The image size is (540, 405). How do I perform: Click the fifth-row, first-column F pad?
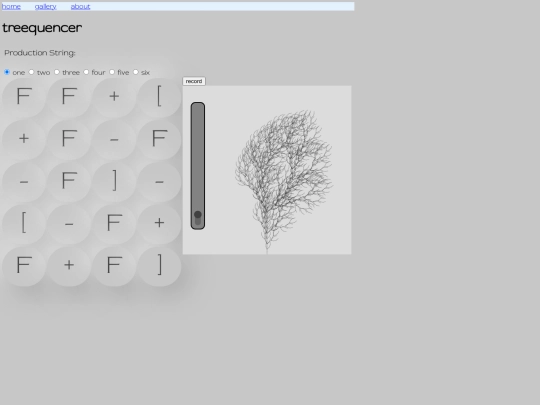point(24,266)
